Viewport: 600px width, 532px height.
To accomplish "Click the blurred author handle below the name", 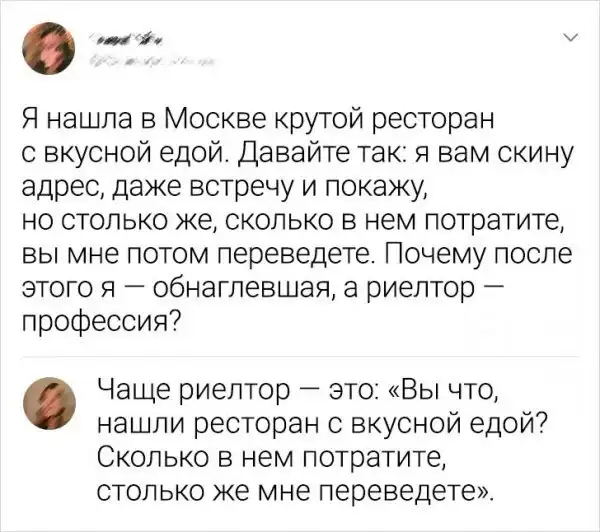I will [150, 61].
